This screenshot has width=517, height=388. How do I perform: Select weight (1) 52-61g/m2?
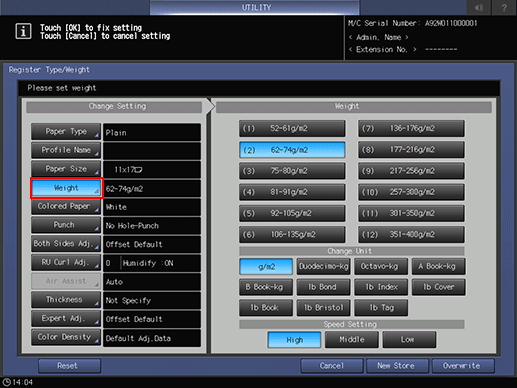292,129
